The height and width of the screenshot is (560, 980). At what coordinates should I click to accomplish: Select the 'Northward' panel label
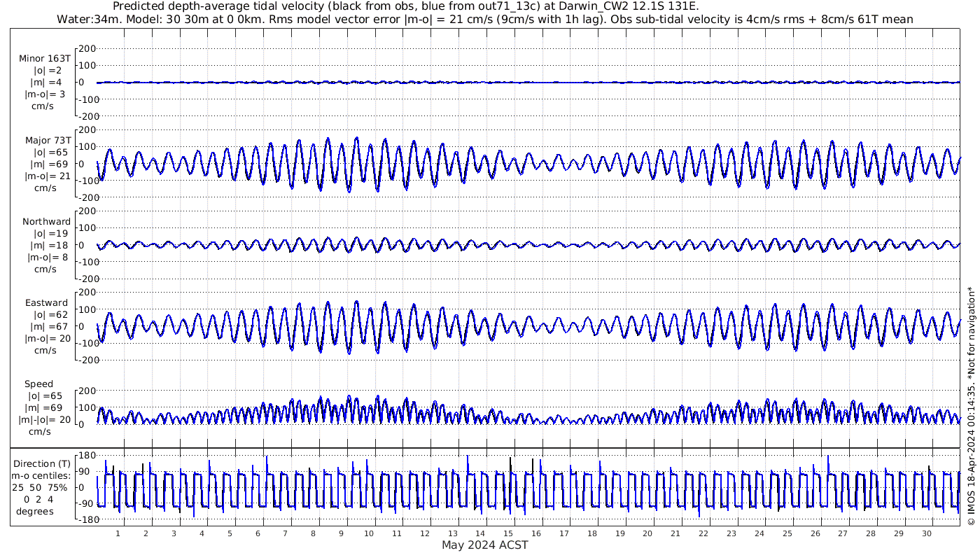(x=46, y=222)
